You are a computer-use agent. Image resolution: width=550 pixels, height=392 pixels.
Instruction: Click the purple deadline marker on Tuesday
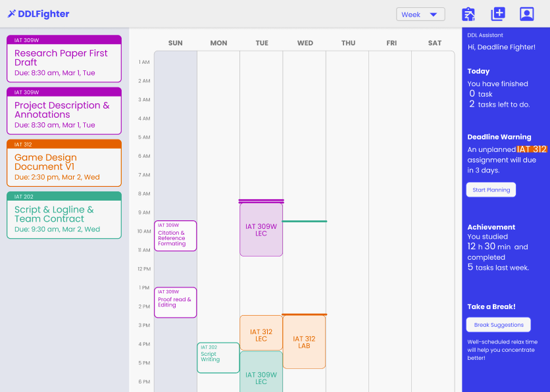click(x=261, y=201)
